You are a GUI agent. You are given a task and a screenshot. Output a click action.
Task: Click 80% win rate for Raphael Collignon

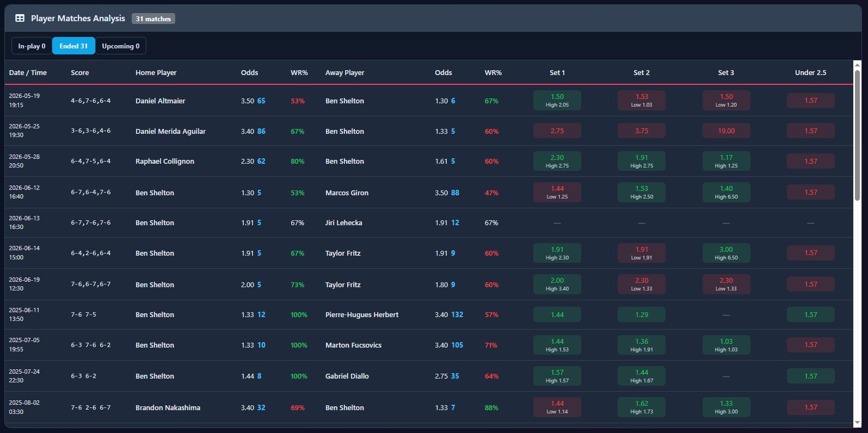pyautogui.click(x=298, y=162)
